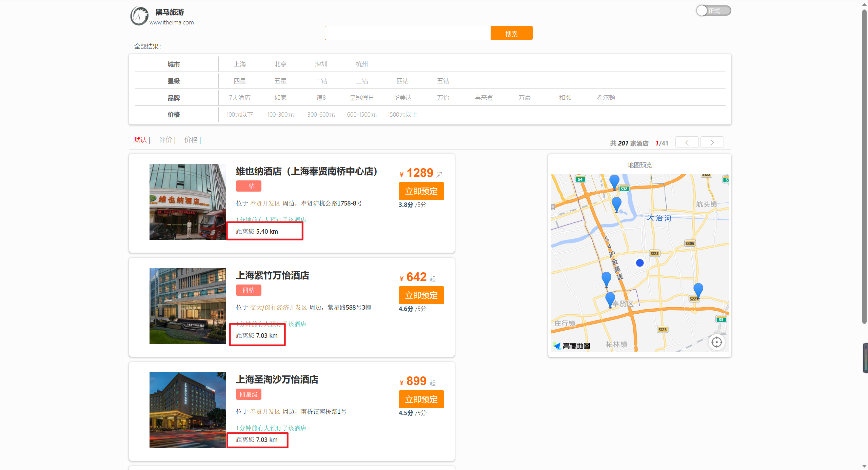Screen dimensions: 868x470
Task: Click the title 上海紫竹万怡酒店
Action: pos(273,275)
